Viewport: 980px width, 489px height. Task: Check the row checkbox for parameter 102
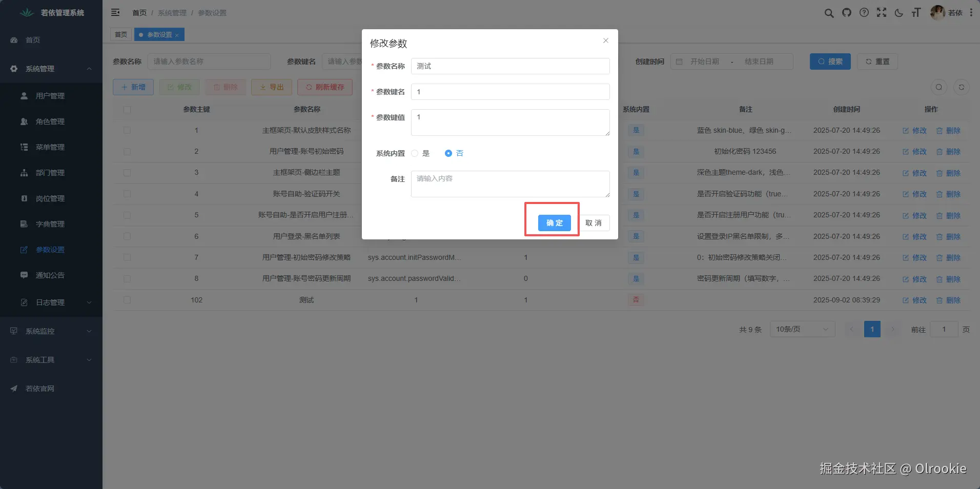(127, 300)
